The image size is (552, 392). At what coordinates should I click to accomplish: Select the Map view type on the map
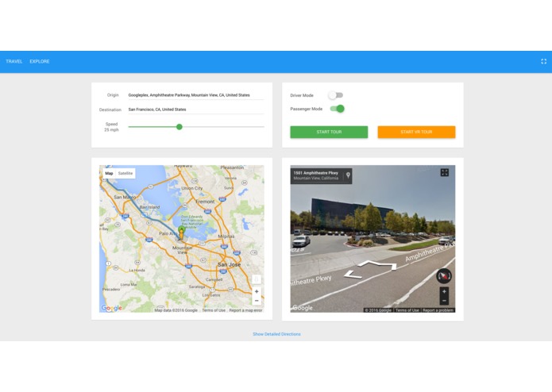[109, 173]
